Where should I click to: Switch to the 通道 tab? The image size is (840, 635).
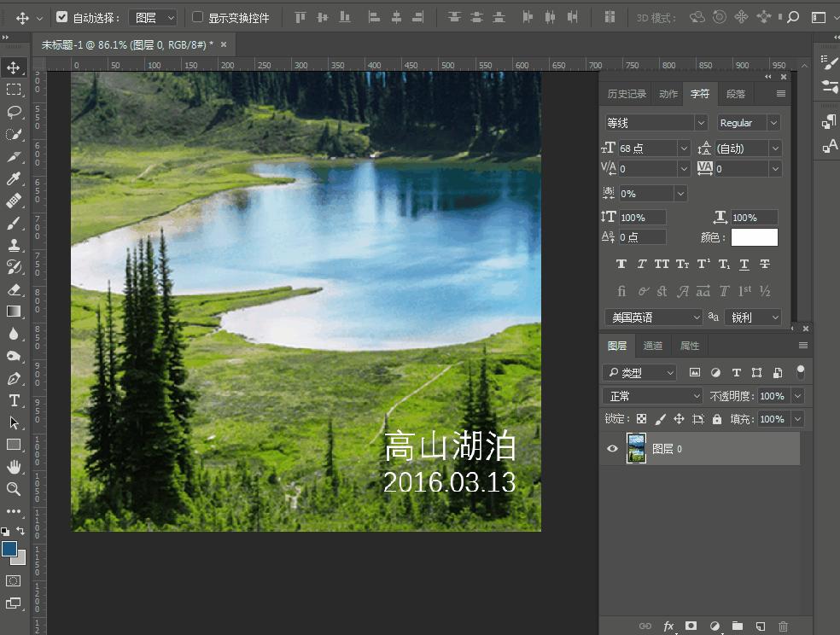(652, 346)
